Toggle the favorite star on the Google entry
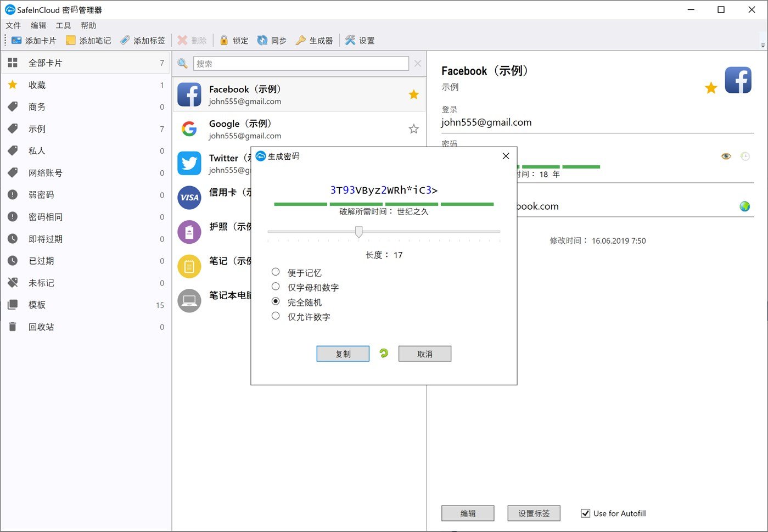 click(x=413, y=128)
